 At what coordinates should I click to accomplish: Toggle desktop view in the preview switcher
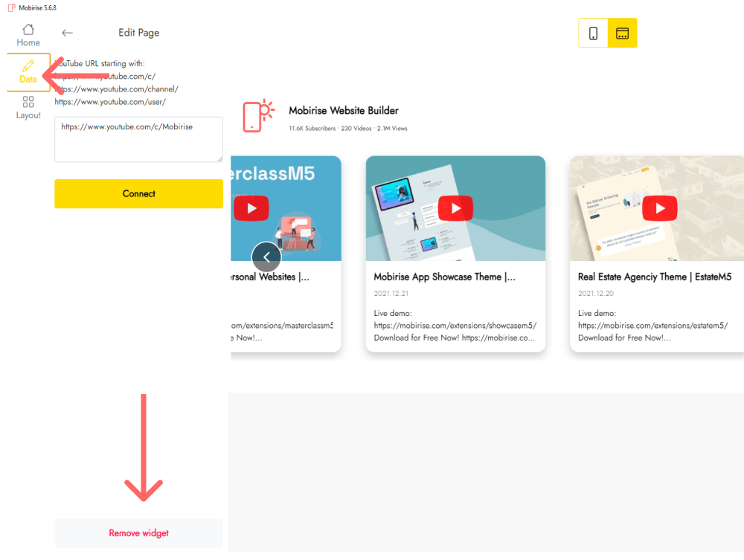coord(623,33)
